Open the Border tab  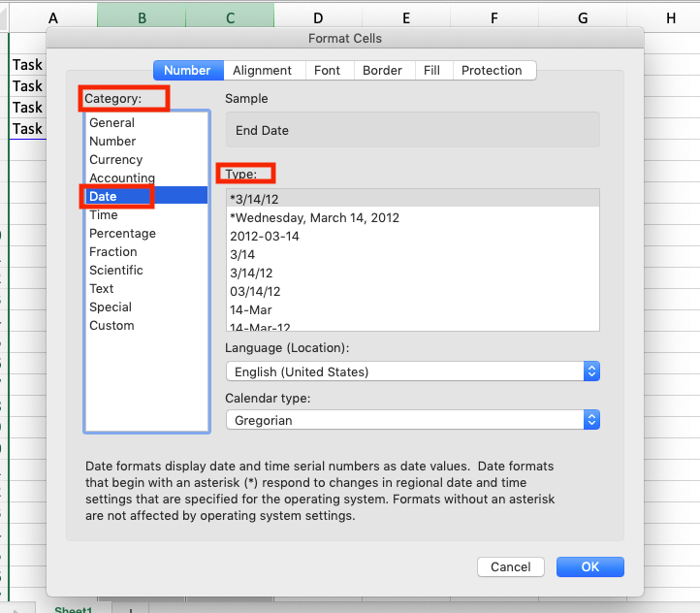384,71
